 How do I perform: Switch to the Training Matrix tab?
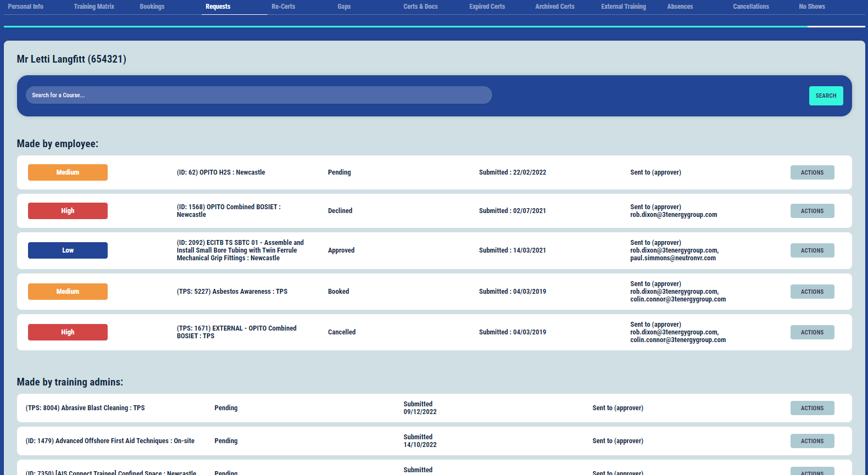(x=94, y=7)
